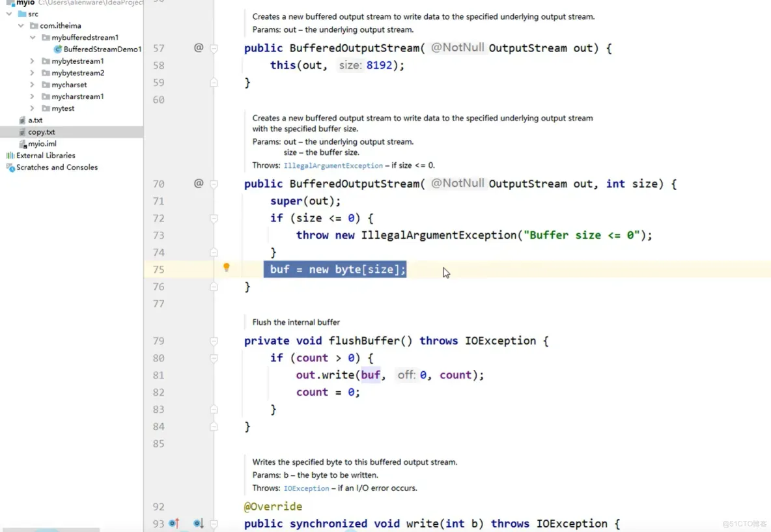Click the @ annotation gutter icon on line 57

click(199, 48)
